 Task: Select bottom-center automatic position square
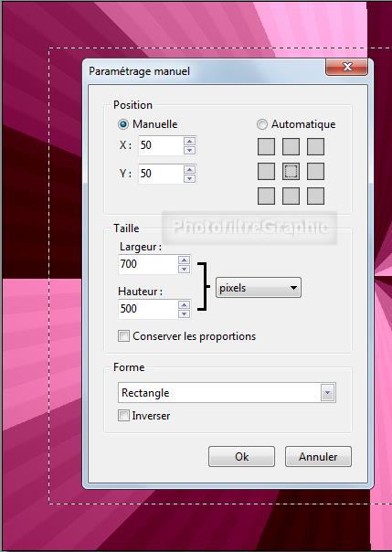click(x=291, y=196)
